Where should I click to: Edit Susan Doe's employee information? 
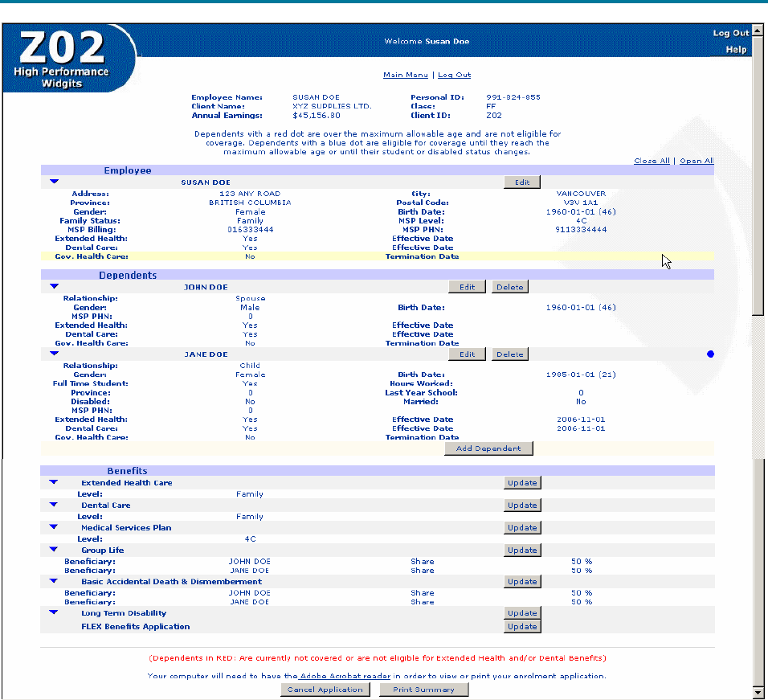522,182
